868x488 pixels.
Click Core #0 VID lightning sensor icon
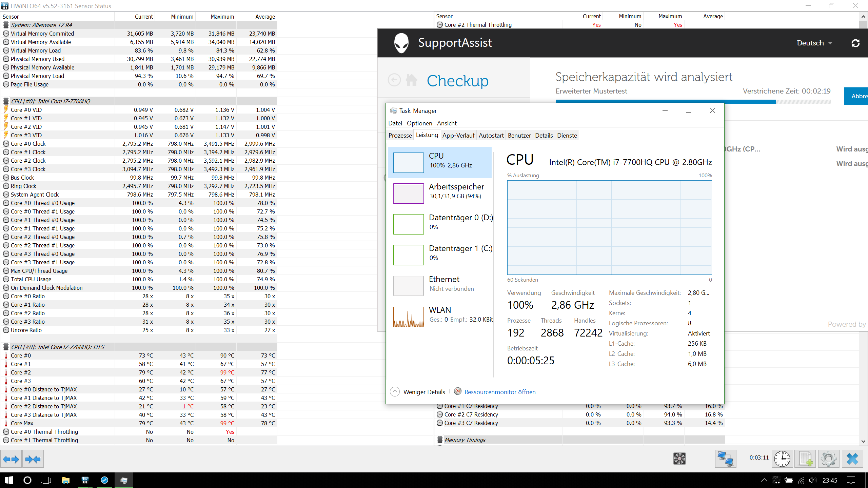coord(6,109)
